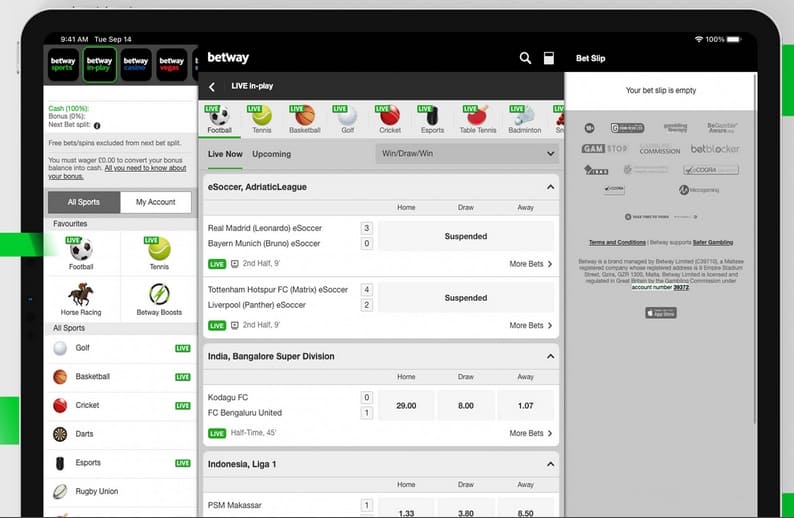Viewport: 794px width, 518px height.
Task: Open Tennis in Favourites
Action: tap(159, 254)
